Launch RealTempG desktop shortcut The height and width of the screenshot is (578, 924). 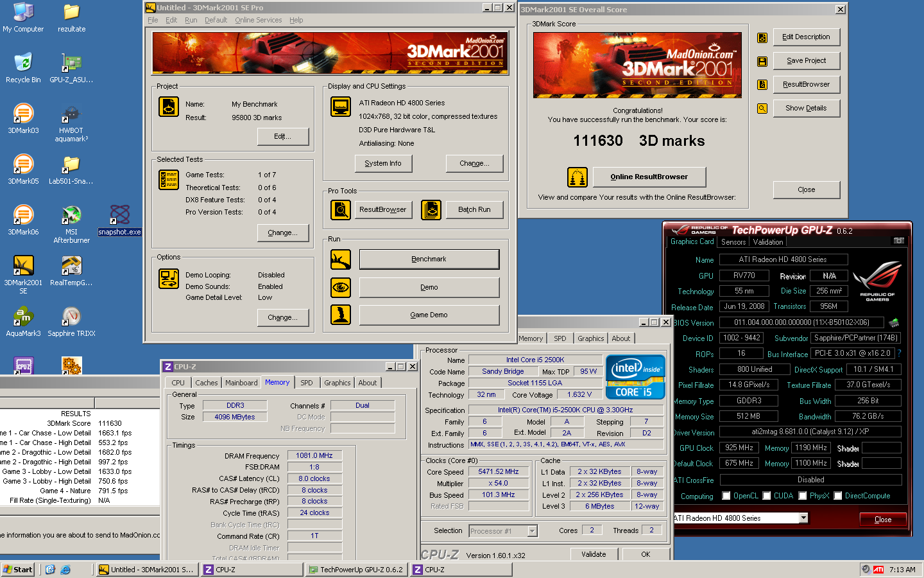click(x=71, y=271)
